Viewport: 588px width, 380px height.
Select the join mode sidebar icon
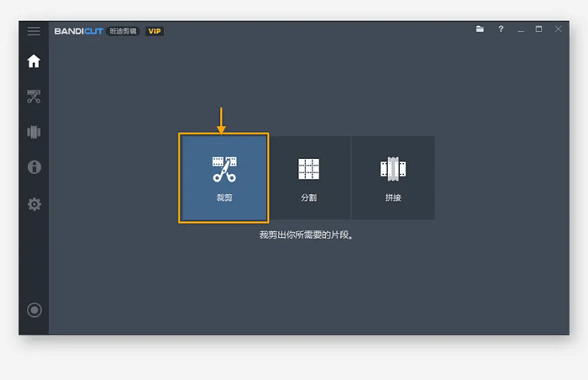(x=34, y=132)
